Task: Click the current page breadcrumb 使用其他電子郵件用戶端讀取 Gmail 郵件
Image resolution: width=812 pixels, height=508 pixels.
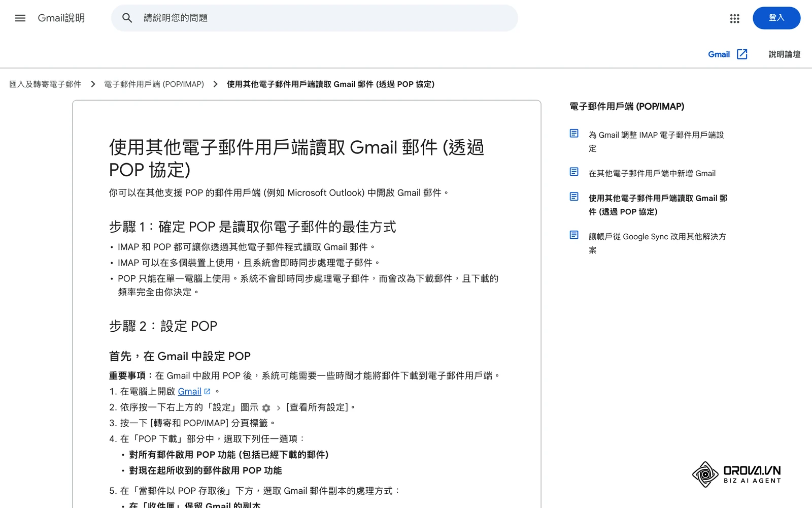Action: (330, 84)
